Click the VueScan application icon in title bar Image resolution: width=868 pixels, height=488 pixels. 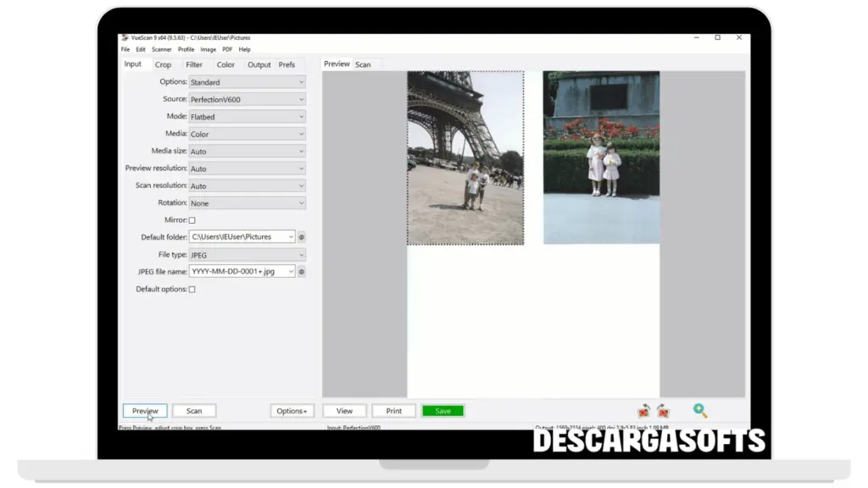[124, 38]
